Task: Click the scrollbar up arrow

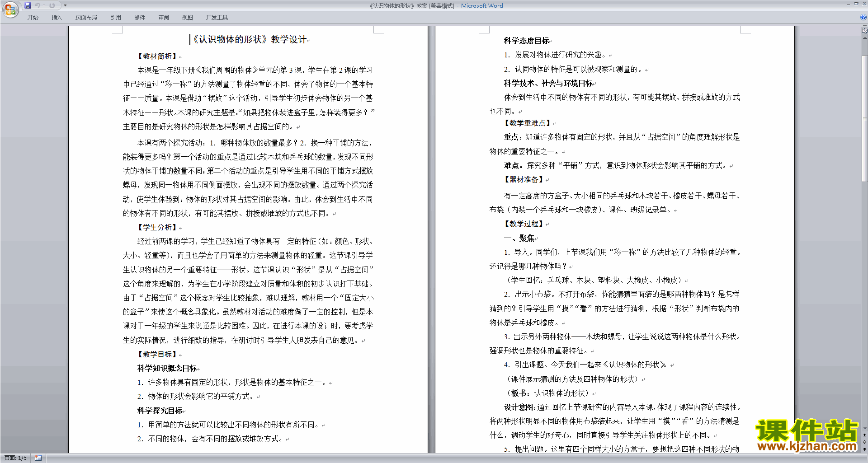Action: pos(864,38)
